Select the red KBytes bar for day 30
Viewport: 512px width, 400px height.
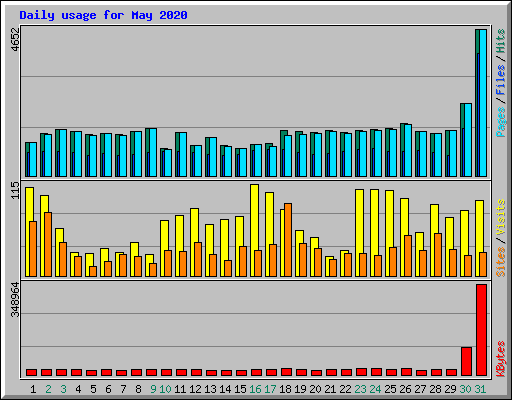click(466, 362)
